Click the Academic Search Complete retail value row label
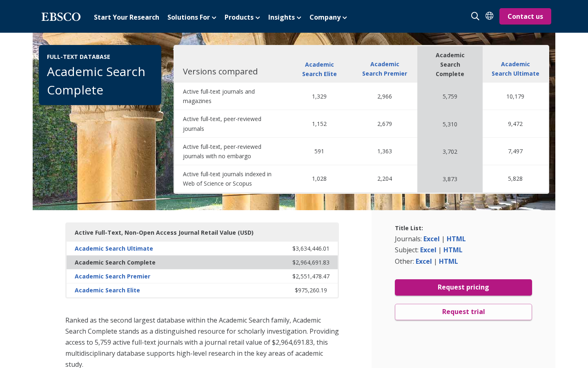This screenshot has height=368, width=588. point(115,263)
